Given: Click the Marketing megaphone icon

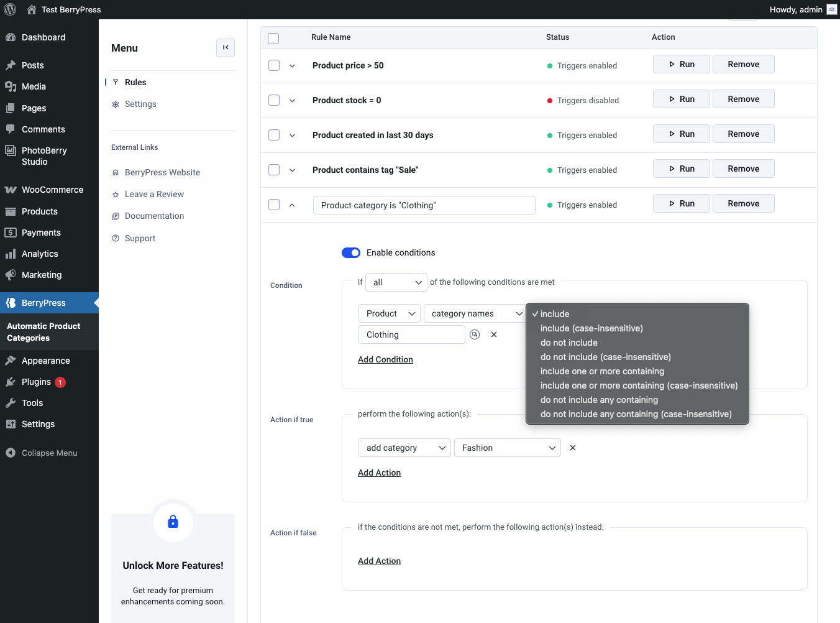Looking at the screenshot, I should point(11,275).
